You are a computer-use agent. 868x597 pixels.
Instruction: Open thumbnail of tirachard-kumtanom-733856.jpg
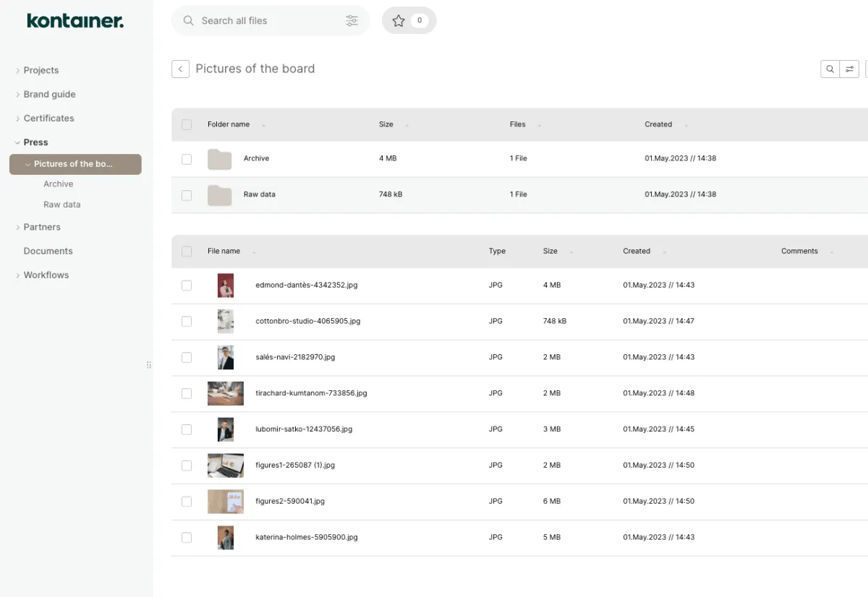coord(226,394)
